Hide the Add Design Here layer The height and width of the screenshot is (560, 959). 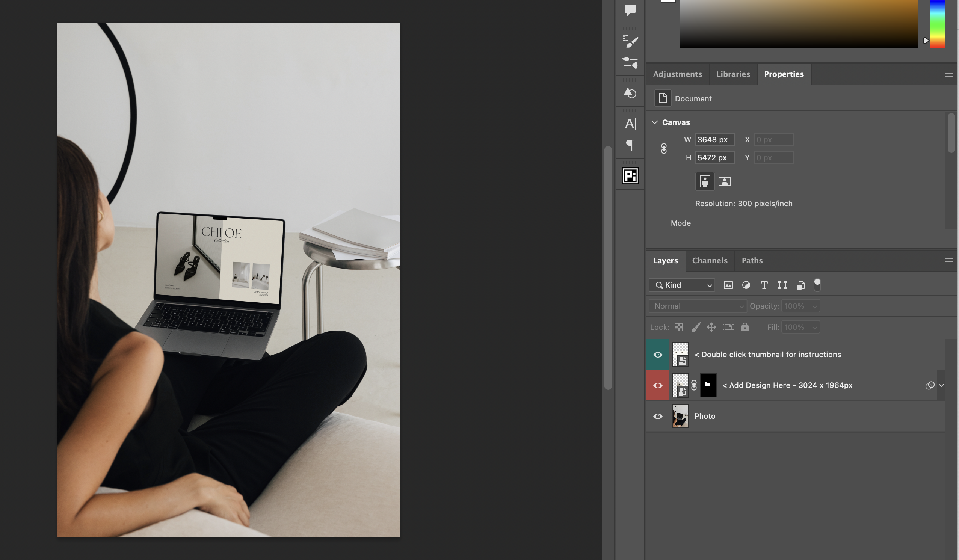tap(658, 385)
